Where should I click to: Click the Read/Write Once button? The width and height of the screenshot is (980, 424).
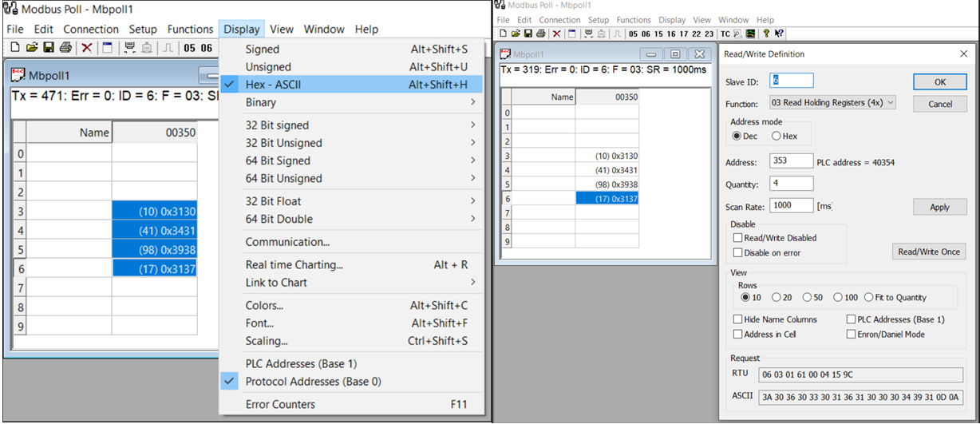tap(929, 252)
